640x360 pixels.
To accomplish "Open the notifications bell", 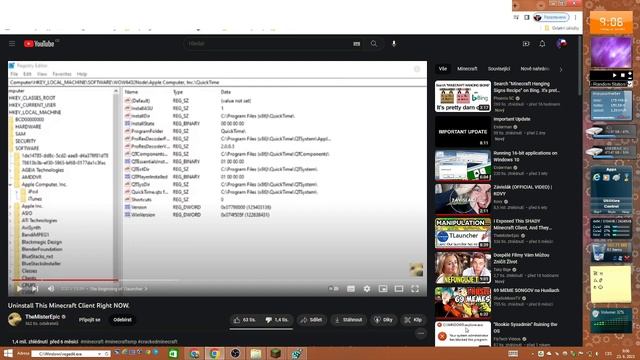I will (x=542, y=44).
